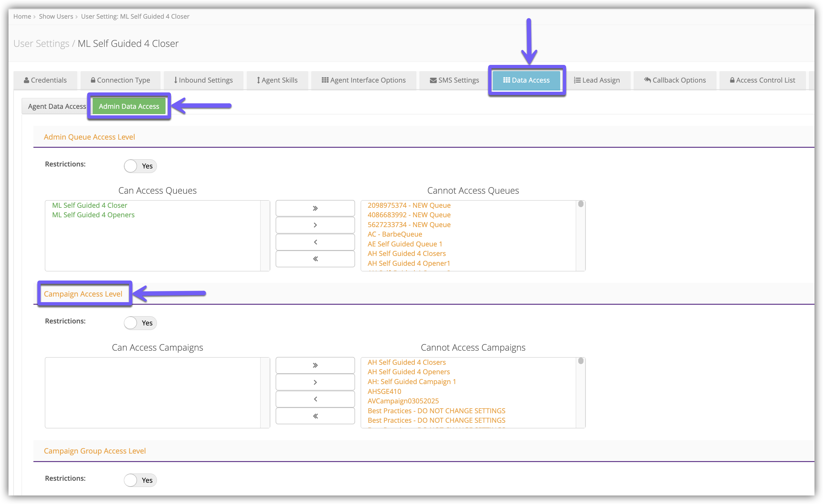The height and width of the screenshot is (504, 823).
Task: Select ML Self Guided 4 Openers queue
Action: (x=93, y=215)
